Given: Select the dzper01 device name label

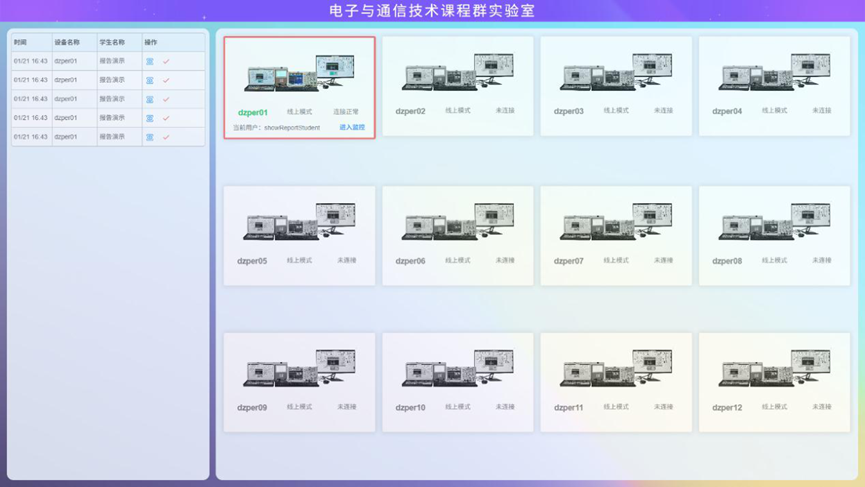Looking at the screenshot, I should (x=253, y=112).
